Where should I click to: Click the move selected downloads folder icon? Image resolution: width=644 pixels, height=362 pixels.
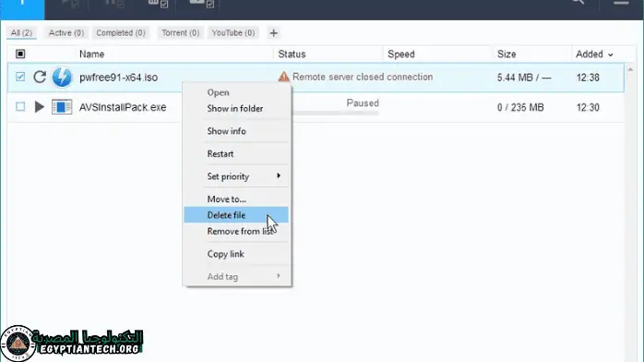pos(202,4)
